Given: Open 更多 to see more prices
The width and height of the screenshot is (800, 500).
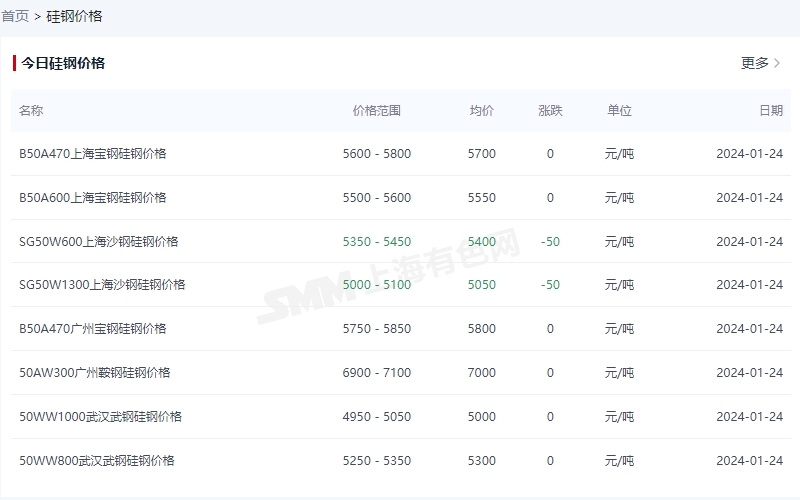Looking at the screenshot, I should tap(755, 63).
